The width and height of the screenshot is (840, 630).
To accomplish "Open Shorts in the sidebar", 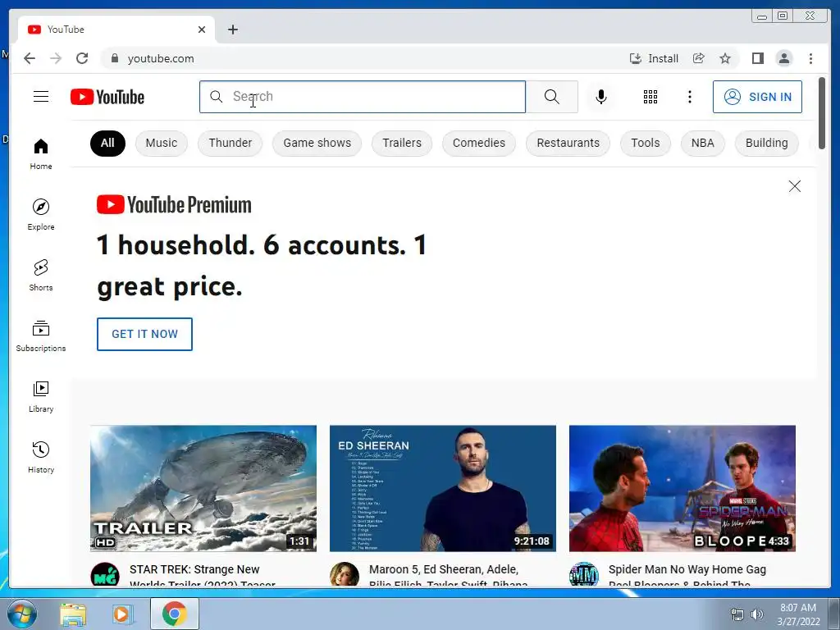I will [41, 276].
